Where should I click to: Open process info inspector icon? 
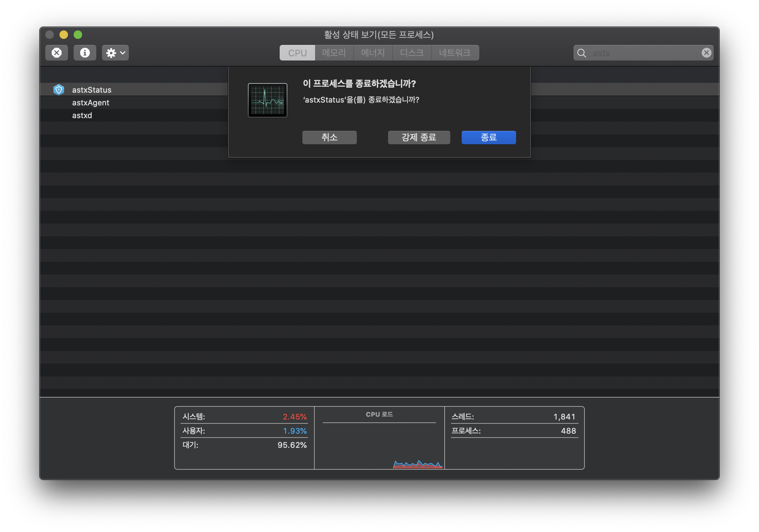(x=85, y=53)
